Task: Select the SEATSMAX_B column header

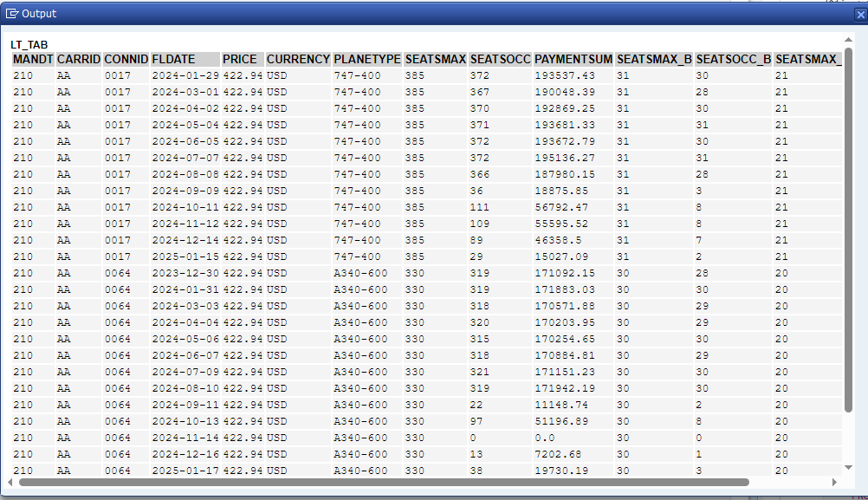Action: coord(654,59)
